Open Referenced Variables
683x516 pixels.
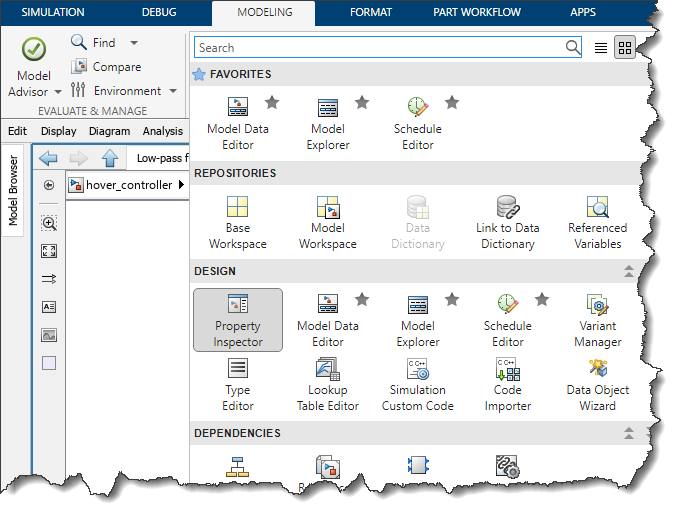[597, 222]
